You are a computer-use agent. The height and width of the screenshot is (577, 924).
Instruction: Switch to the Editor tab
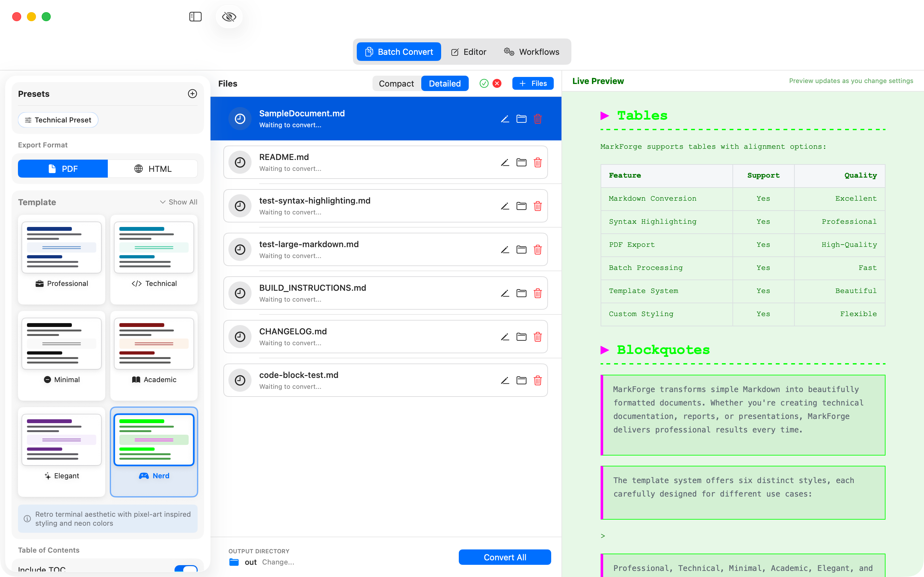click(x=468, y=52)
